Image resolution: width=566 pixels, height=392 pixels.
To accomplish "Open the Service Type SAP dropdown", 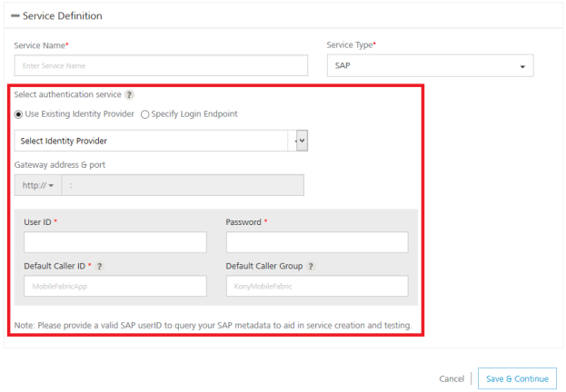I will click(429, 65).
